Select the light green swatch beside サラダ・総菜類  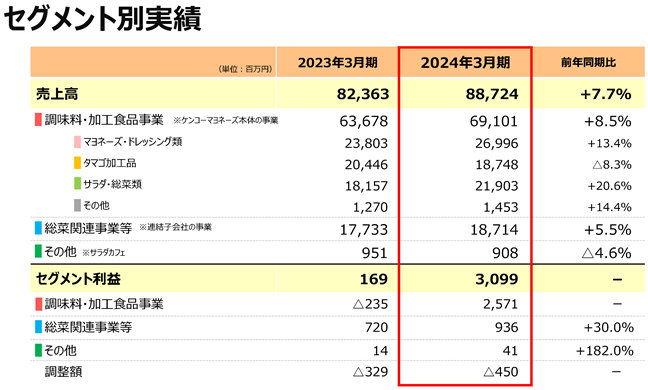pyautogui.click(x=77, y=184)
